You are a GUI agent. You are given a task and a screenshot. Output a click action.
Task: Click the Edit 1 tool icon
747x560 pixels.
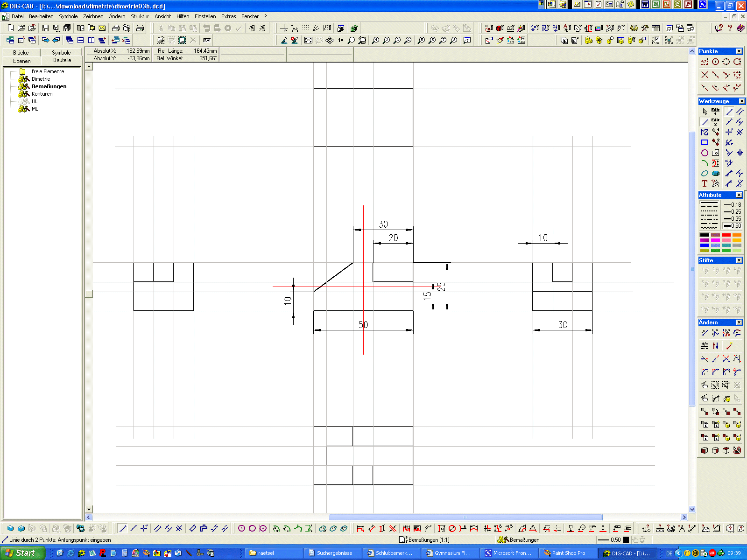(715, 112)
